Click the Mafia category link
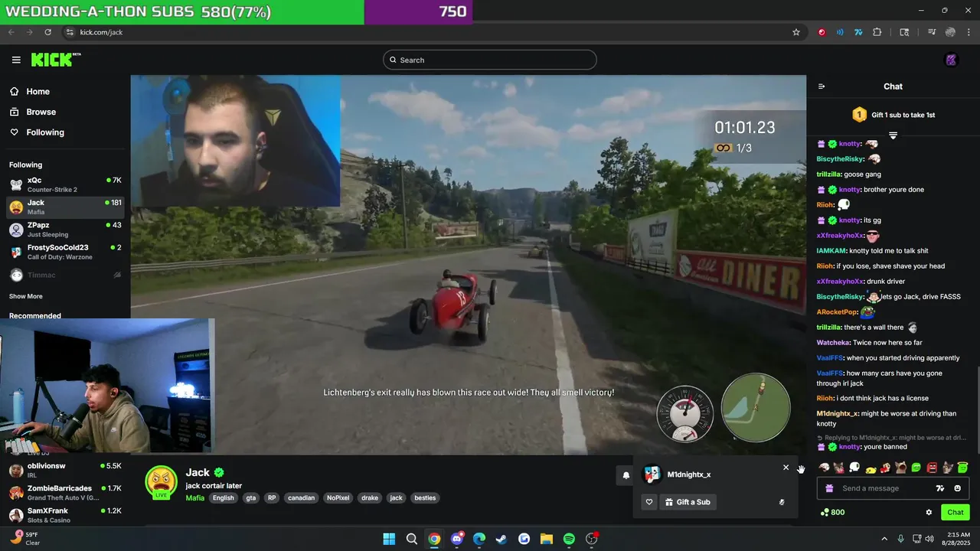Screen dimensions: 980x551 point(195,497)
